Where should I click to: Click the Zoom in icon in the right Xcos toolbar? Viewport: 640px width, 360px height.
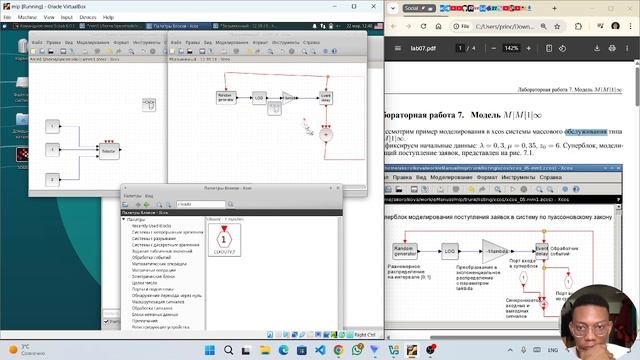click(x=304, y=51)
